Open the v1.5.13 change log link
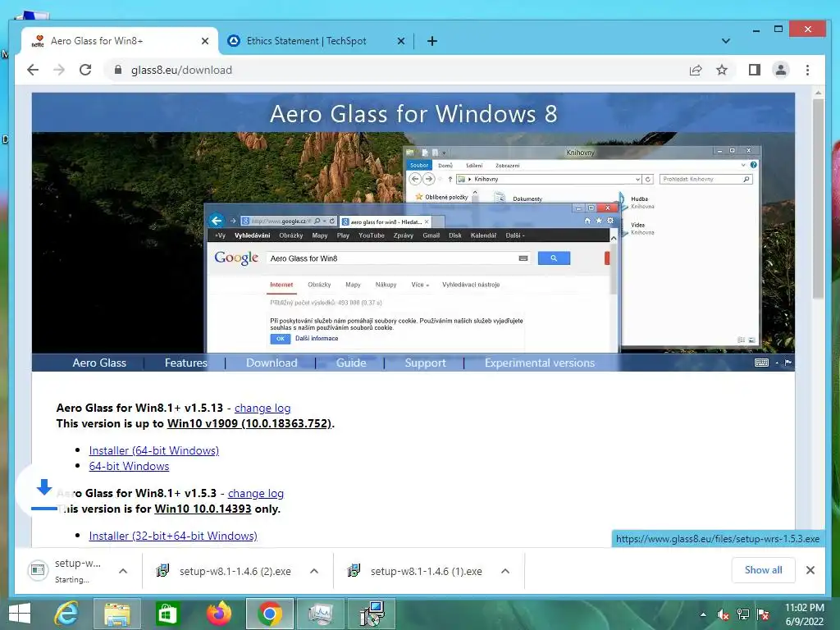 [x=262, y=408]
